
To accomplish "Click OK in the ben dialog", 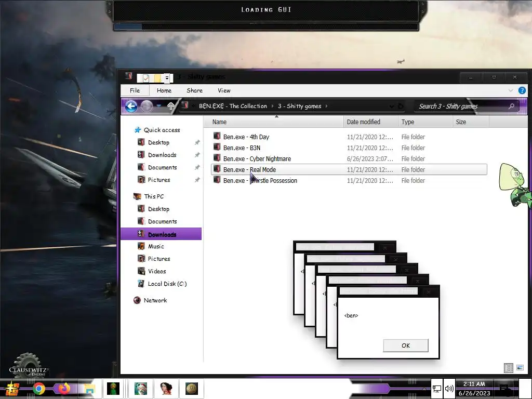I will pyautogui.click(x=405, y=345).
